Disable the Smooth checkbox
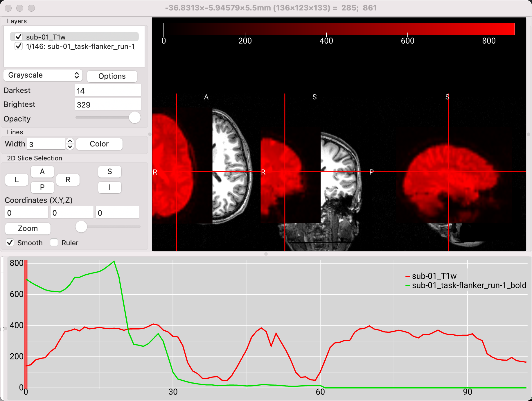 [10, 242]
